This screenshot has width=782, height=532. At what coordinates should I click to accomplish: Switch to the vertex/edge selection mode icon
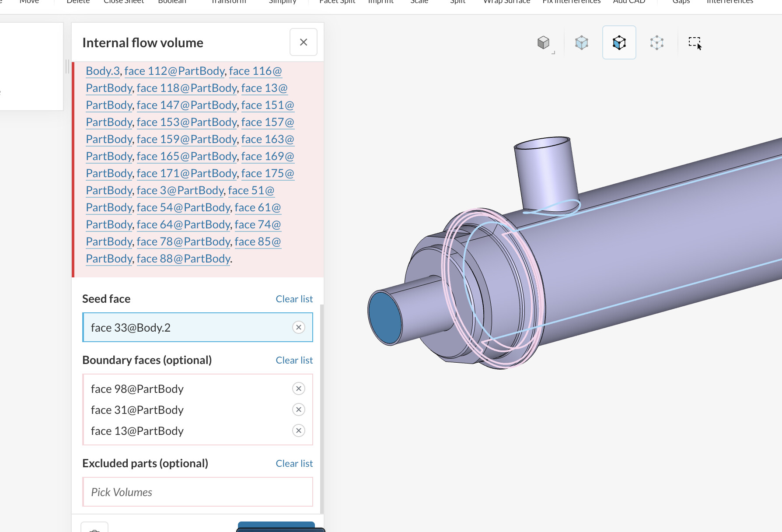tap(656, 43)
